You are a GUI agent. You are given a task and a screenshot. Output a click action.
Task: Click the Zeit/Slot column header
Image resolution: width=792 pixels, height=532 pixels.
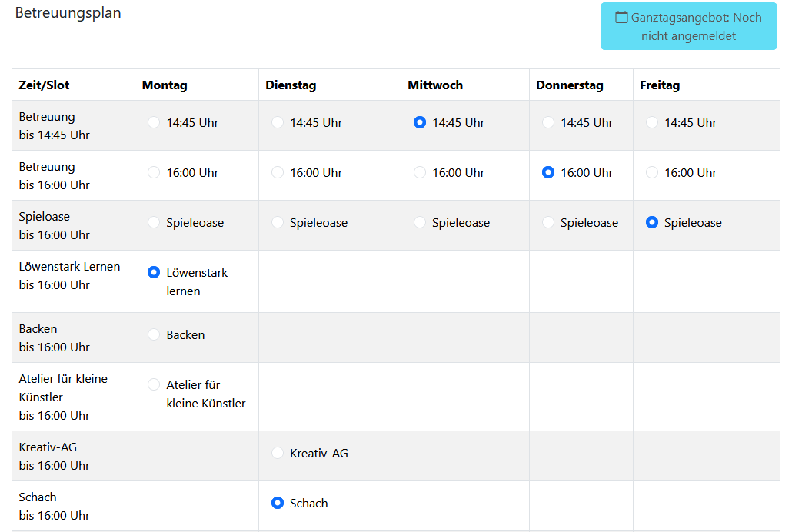click(45, 85)
